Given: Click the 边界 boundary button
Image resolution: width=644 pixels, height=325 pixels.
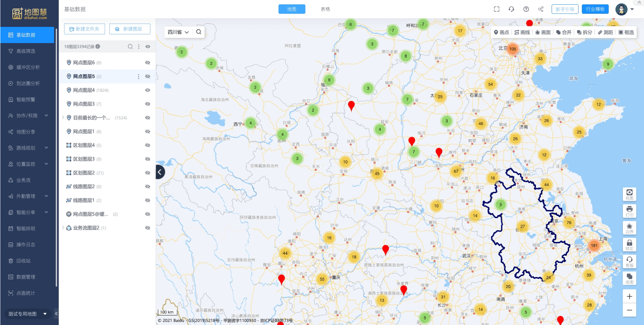Looking at the screenshot, I should click(x=630, y=228).
